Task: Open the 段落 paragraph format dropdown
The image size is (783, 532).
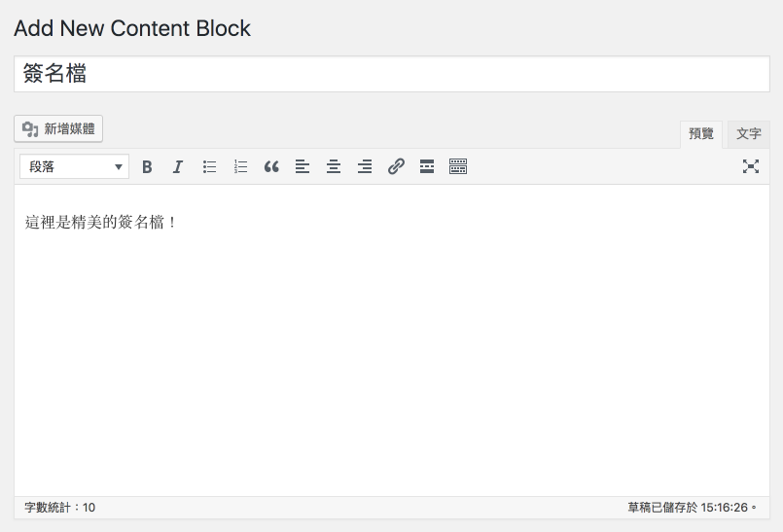Action: (x=74, y=166)
